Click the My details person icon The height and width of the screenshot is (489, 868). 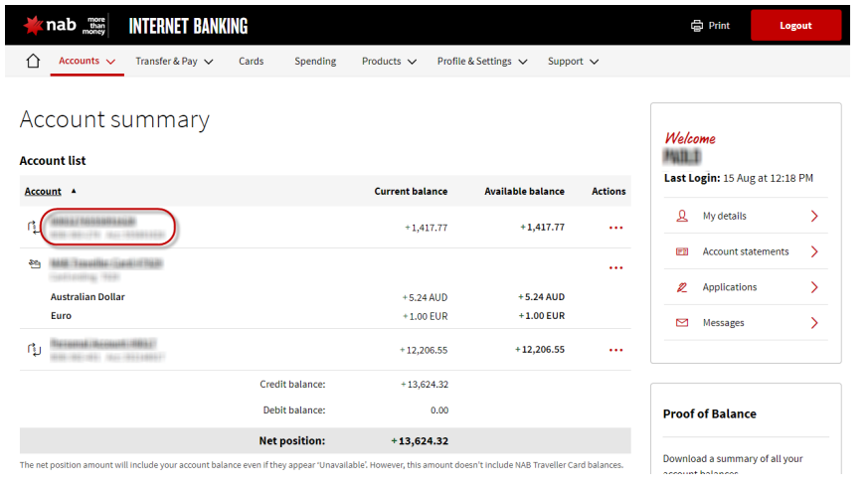pos(682,216)
